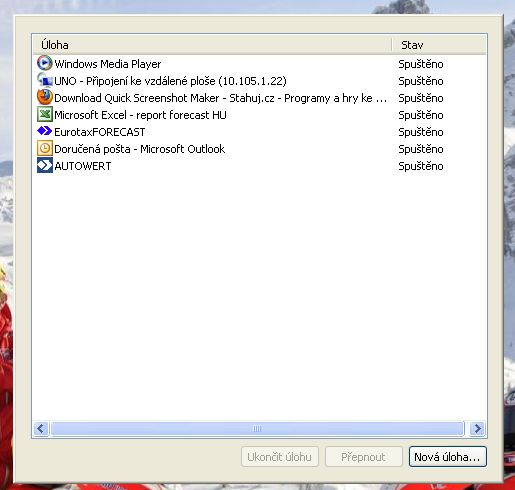Sort tasks by the Stav column header

click(439, 45)
